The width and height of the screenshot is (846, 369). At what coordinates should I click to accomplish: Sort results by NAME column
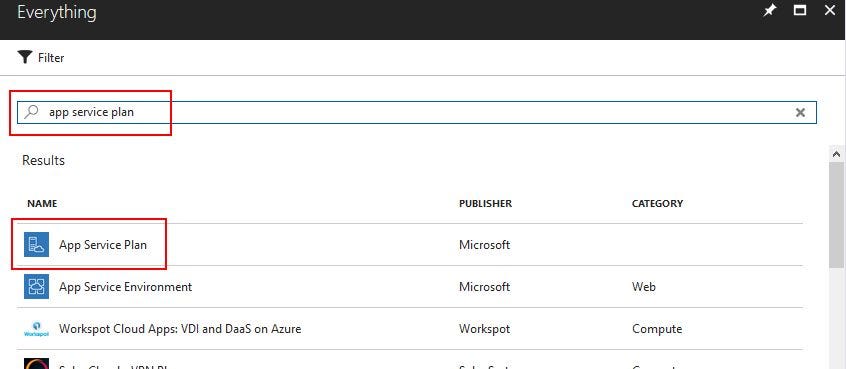(42, 203)
